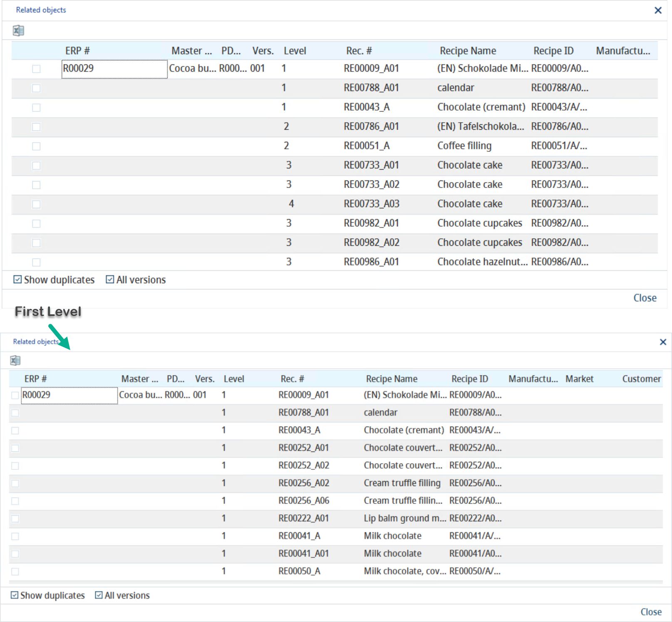Tick the checkbox for RE00043_A in the upper table

[36, 108]
